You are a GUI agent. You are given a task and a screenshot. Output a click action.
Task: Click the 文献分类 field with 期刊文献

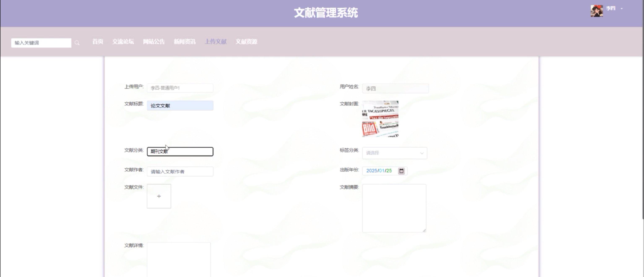(180, 152)
